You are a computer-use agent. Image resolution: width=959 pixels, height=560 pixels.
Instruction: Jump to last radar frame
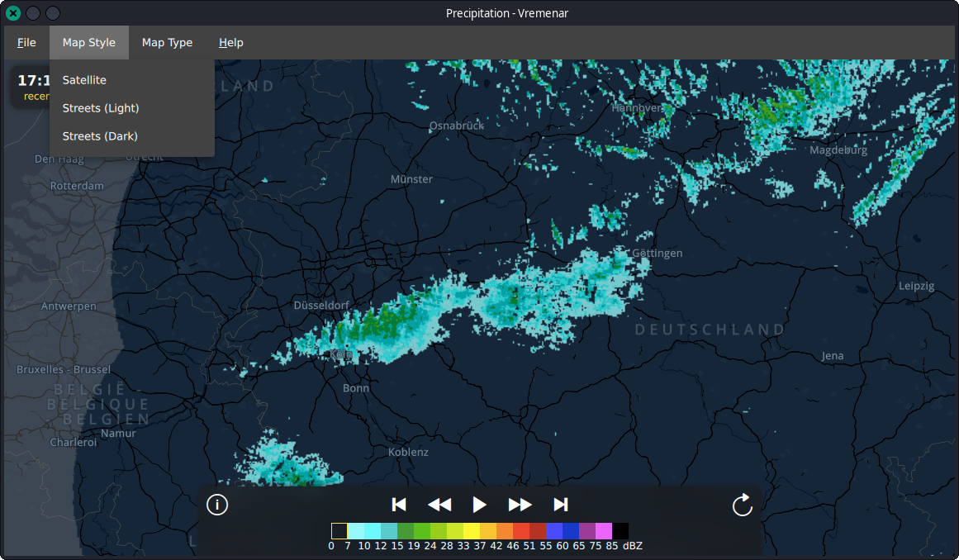tap(560, 505)
